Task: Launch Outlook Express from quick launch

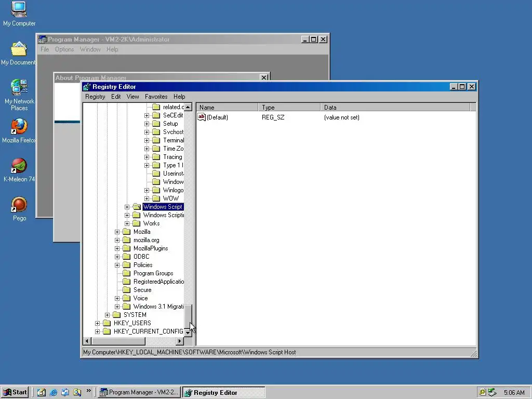Action: tap(65, 393)
